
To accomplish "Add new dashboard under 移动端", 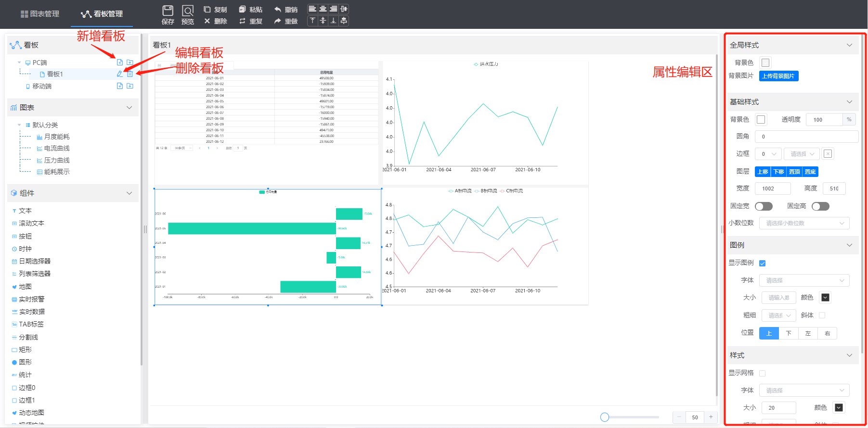I will tap(120, 86).
